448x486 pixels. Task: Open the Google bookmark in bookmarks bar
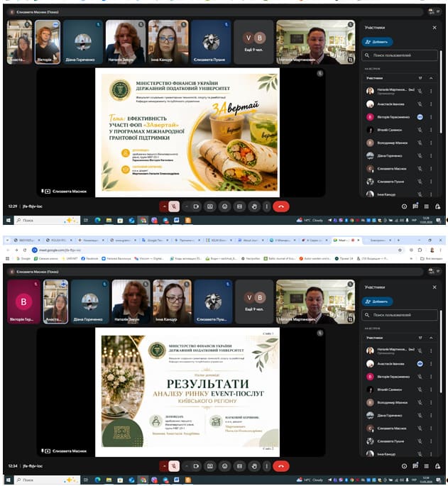tap(23, 258)
